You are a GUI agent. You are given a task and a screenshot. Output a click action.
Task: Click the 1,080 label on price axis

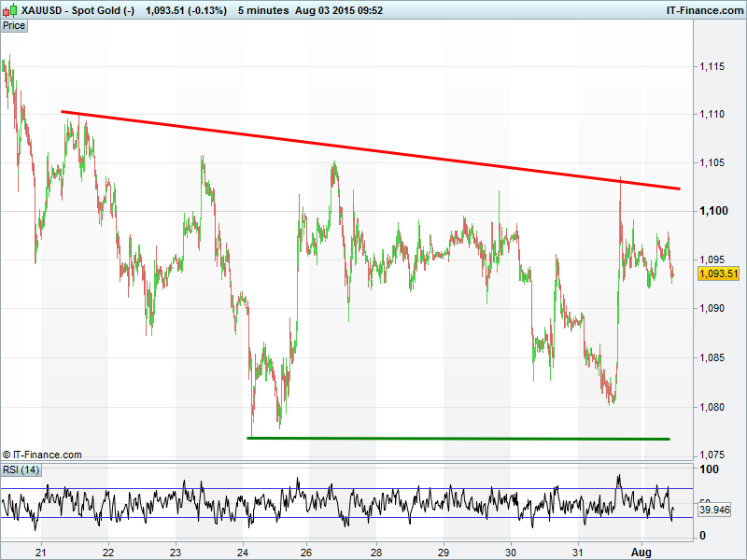712,406
